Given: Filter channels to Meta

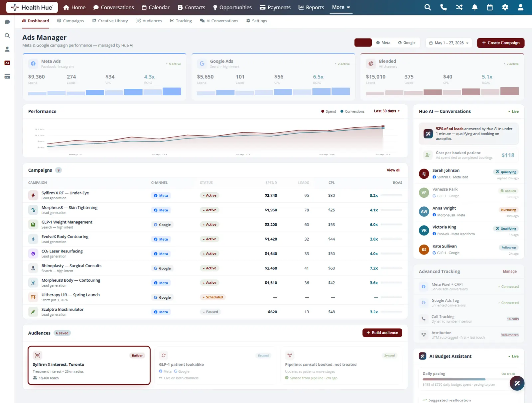Looking at the screenshot, I should tap(383, 43).
